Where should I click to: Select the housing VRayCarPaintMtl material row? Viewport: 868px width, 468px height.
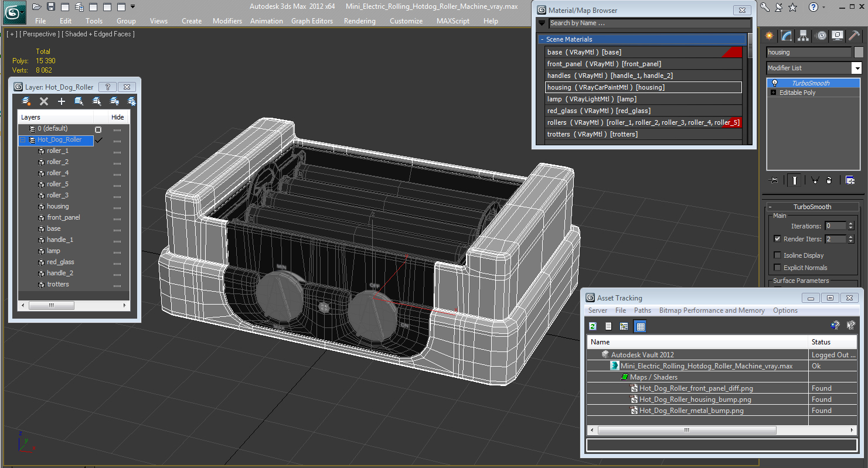[643, 87]
